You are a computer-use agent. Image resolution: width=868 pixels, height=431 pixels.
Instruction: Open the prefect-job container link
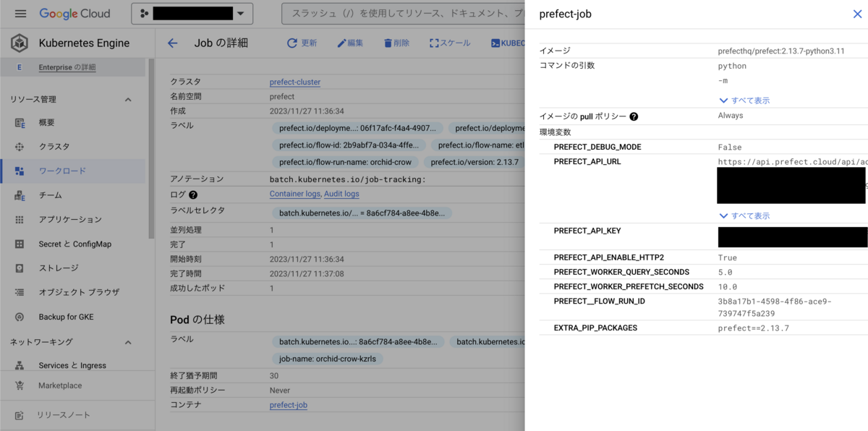pos(289,405)
